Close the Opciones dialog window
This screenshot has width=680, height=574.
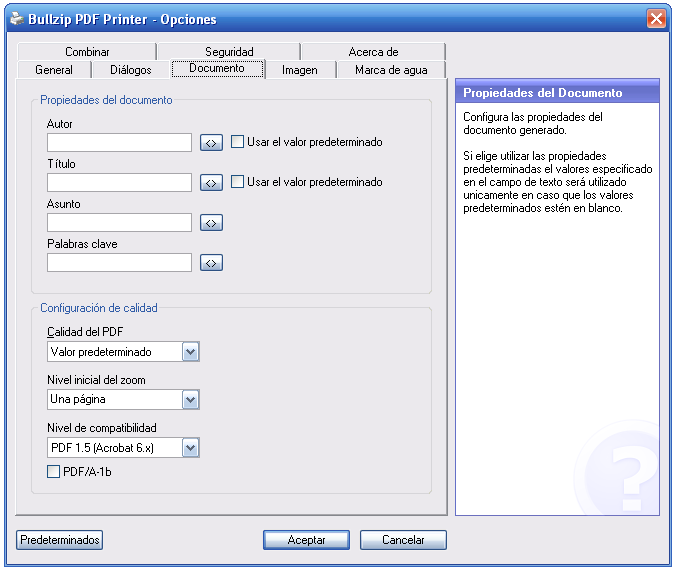pos(656,19)
